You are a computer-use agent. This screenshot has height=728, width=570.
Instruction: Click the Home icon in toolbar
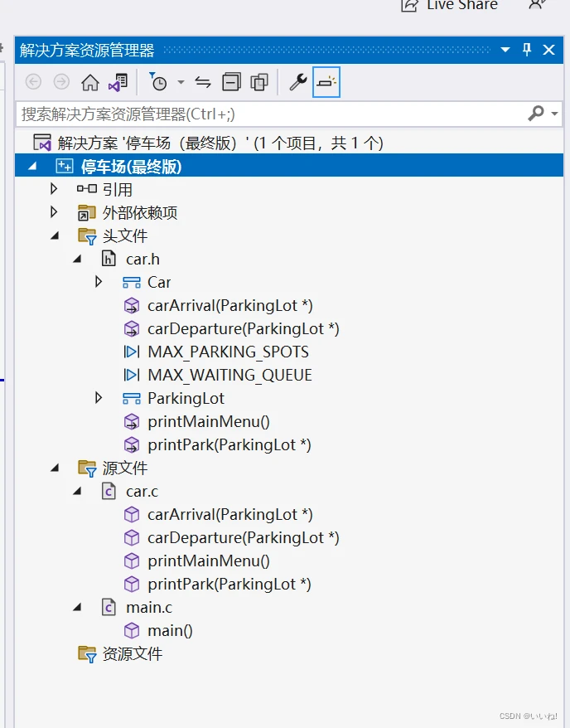[x=90, y=83]
